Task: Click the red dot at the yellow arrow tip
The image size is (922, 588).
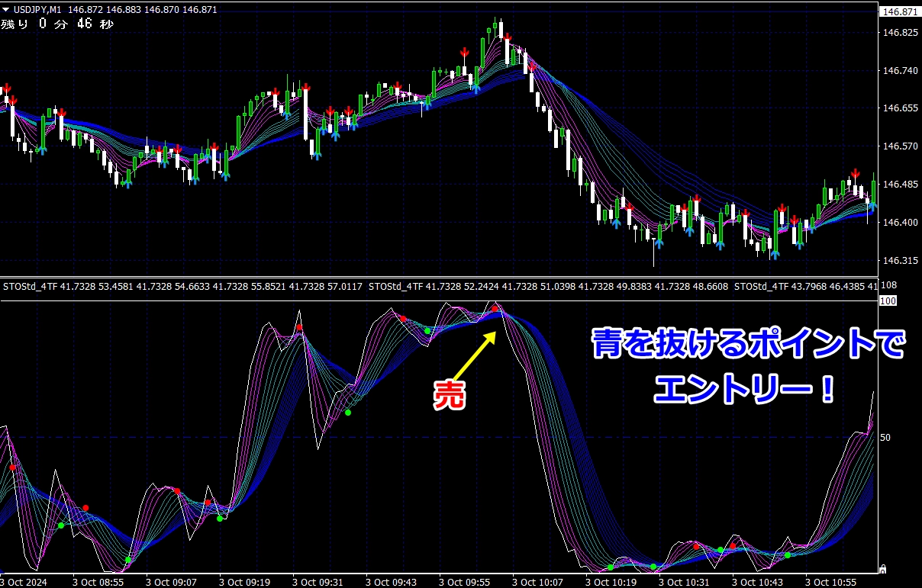Action: tap(495, 309)
